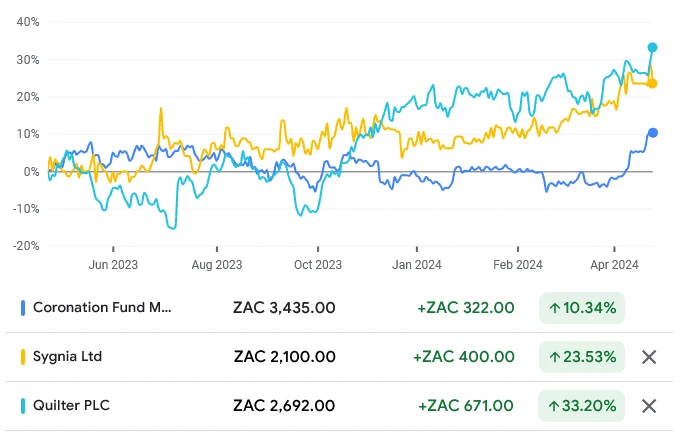This screenshot has height=444, width=680.
Task: Click the +ZAC 671.00 change value
Action: coord(466,406)
